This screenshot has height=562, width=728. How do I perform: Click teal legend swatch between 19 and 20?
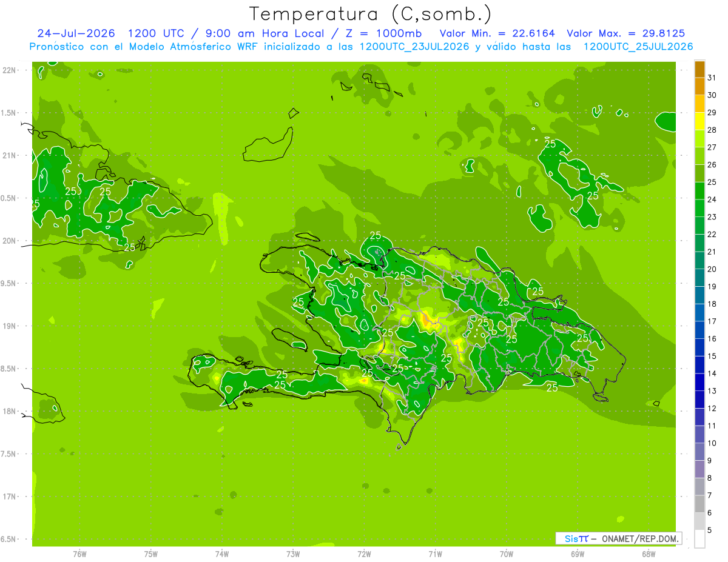[x=699, y=278]
